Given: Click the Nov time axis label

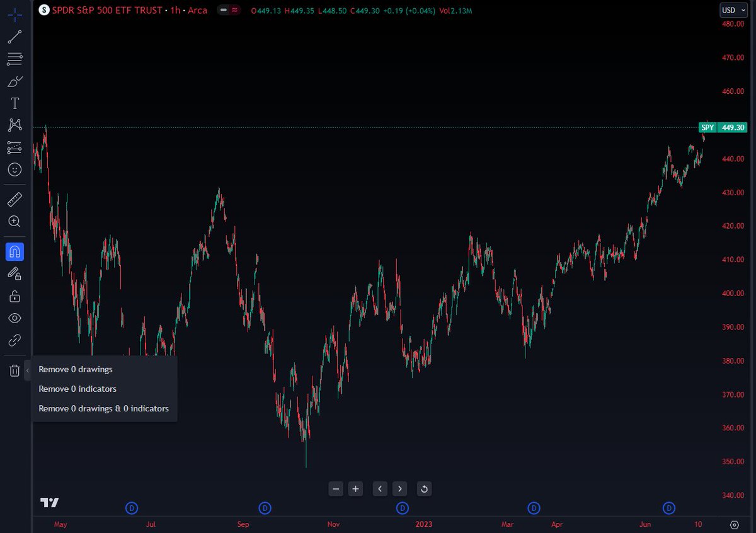Looking at the screenshot, I should pyautogui.click(x=334, y=524).
